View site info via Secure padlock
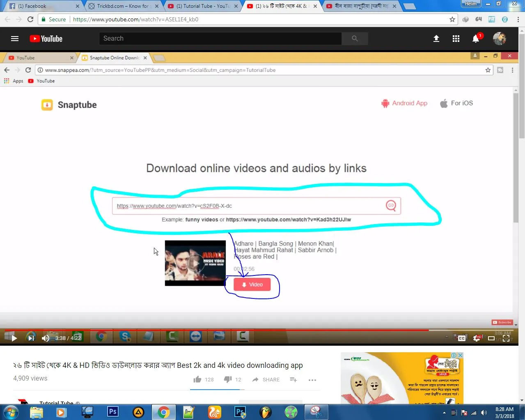This screenshot has height=420, width=525. click(x=53, y=19)
